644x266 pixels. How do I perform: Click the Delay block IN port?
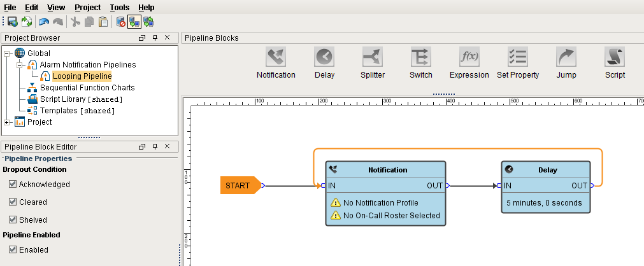click(499, 186)
